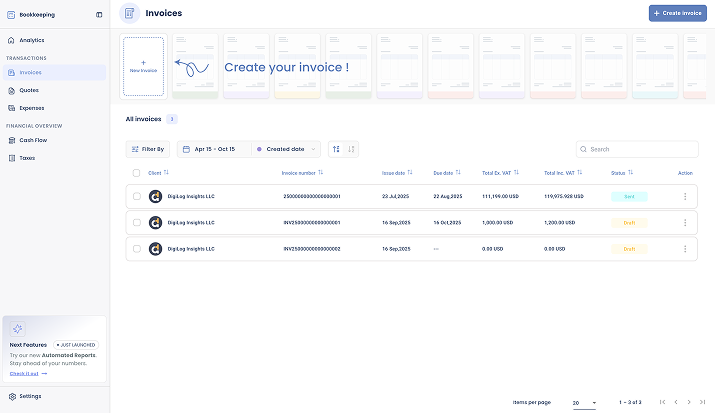Screen dimensions: 715x413
Task: Check the invoice 2500000000000000001 row checkbox
Action: pos(137,196)
